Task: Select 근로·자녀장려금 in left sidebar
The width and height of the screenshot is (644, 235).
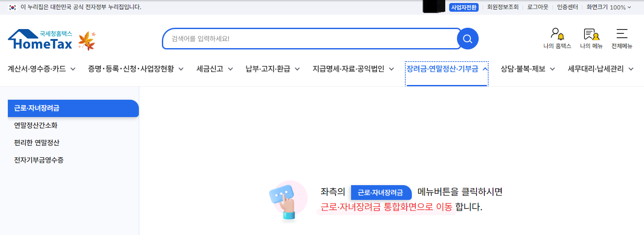Action: (73, 108)
